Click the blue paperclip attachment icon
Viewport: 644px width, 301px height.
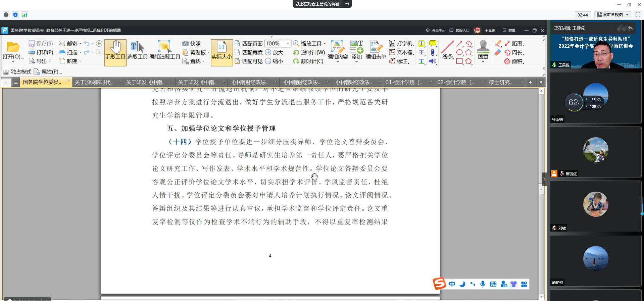pos(433,52)
